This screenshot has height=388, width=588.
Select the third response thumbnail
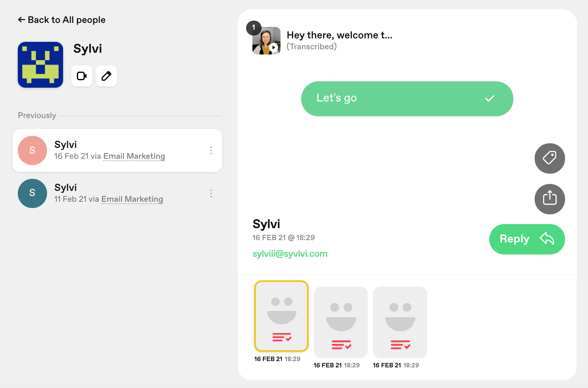click(400, 322)
